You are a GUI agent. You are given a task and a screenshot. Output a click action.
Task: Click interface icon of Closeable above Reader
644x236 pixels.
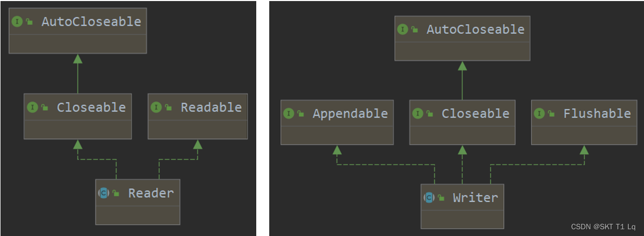[x=32, y=107]
